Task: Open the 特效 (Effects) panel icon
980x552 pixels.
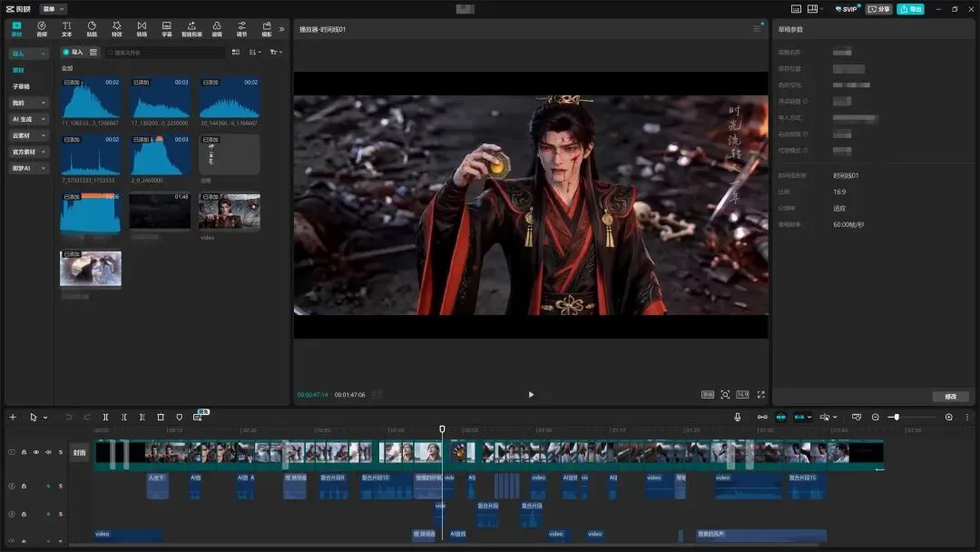Action: pyautogui.click(x=116, y=28)
